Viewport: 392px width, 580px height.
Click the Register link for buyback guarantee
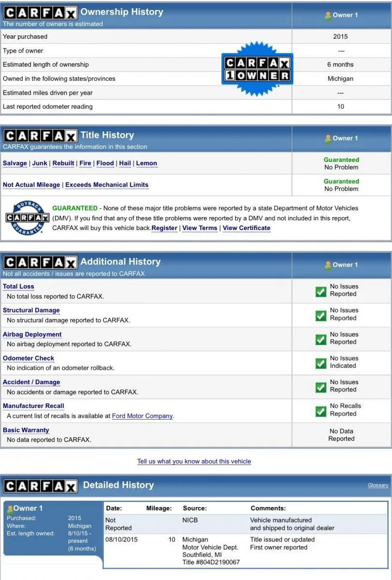[164, 228]
